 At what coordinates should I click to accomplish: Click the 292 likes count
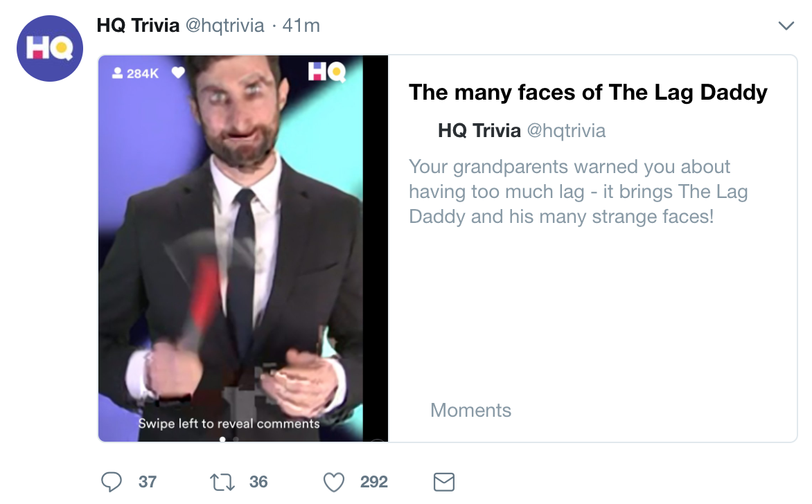point(373,482)
